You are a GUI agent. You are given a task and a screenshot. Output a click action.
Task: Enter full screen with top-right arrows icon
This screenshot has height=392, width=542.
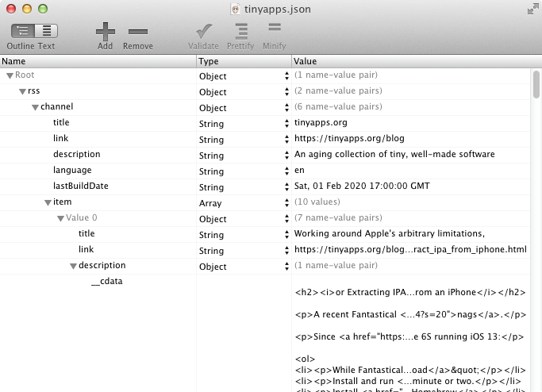point(532,9)
